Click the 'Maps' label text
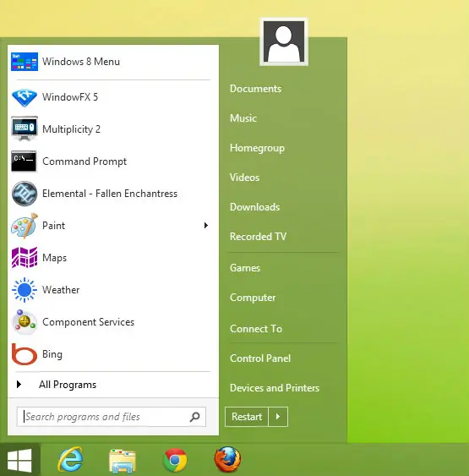The width and height of the screenshot is (469, 476). [54, 258]
